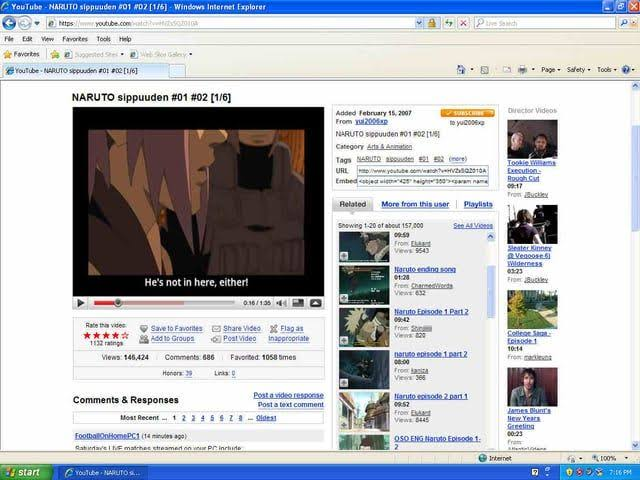
Task: Click the video progress slider knob
Action: click(118, 303)
